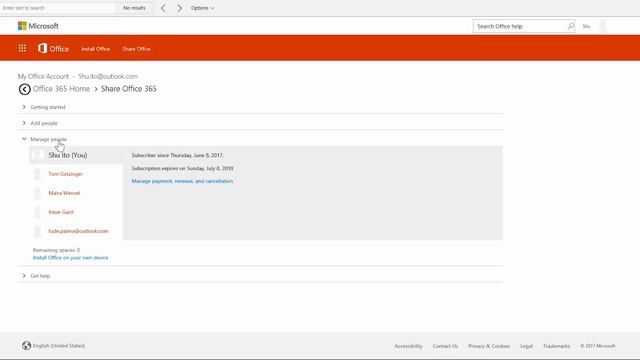Click the globe language icon
Screen dimensions: 640x360
pos(27,346)
